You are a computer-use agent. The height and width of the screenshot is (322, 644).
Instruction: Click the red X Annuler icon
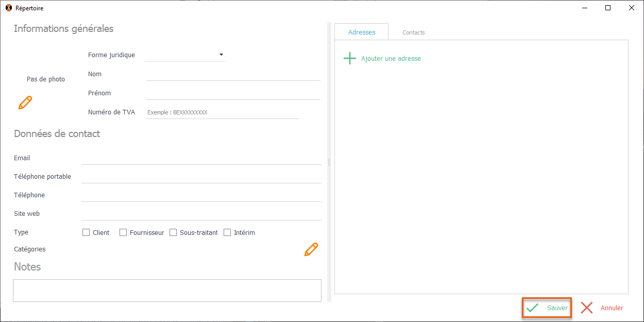[587, 308]
